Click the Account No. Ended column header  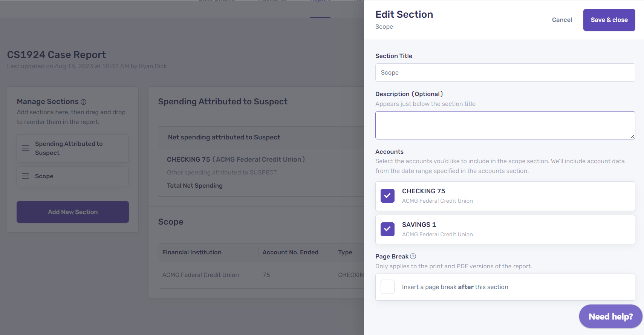[290, 252]
